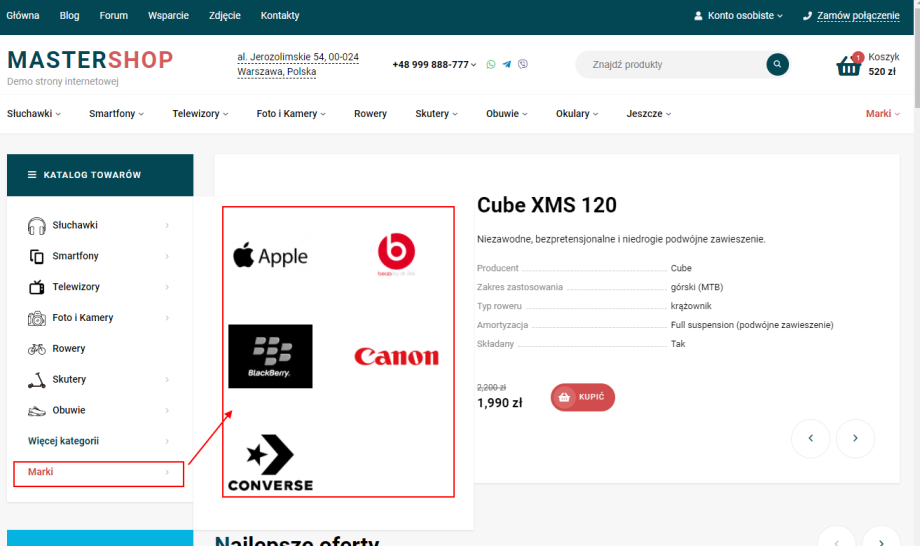Expand Słuchawki category in sidebar catalog
The width and height of the screenshot is (920, 546).
click(98, 226)
